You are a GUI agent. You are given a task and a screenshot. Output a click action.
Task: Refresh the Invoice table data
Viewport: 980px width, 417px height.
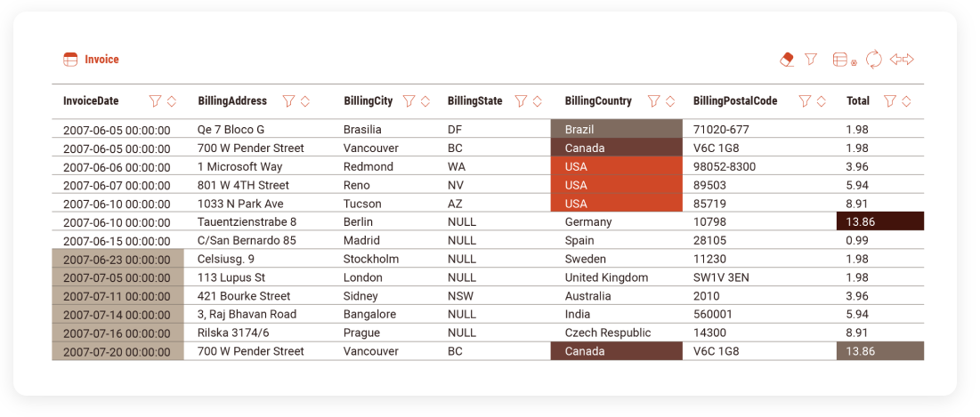coord(874,60)
